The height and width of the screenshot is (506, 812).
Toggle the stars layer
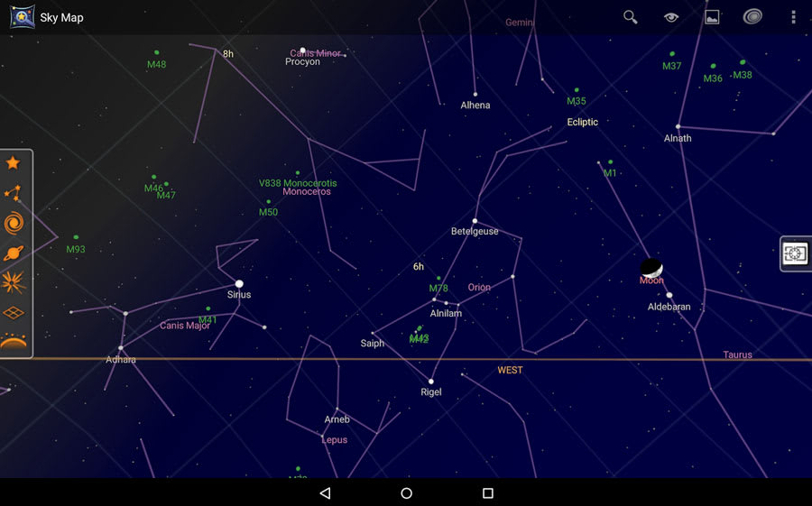coord(13,163)
